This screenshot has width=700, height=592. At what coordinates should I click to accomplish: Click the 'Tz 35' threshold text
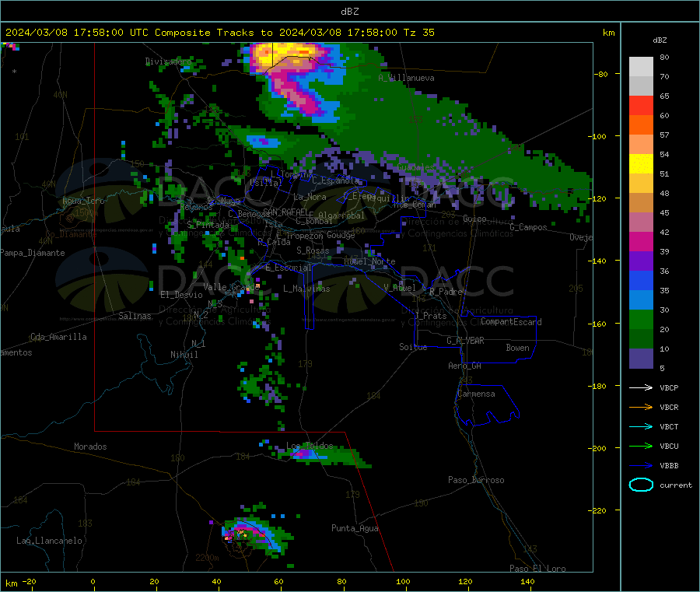pos(418,33)
